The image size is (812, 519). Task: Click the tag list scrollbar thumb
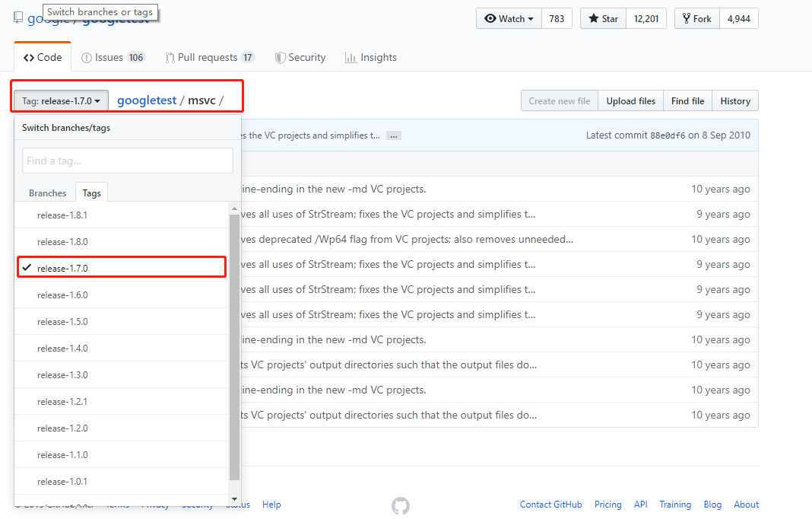click(234, 347)
